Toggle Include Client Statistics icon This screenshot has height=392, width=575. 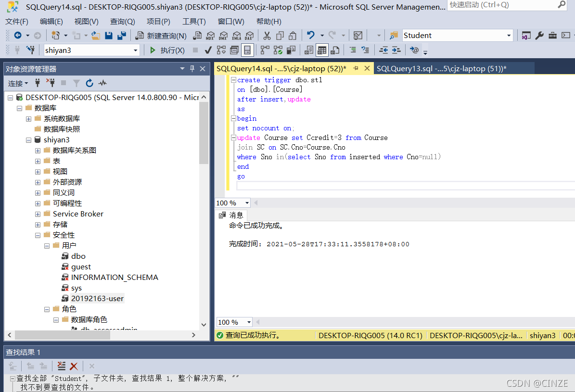click(x=291, y=50)
